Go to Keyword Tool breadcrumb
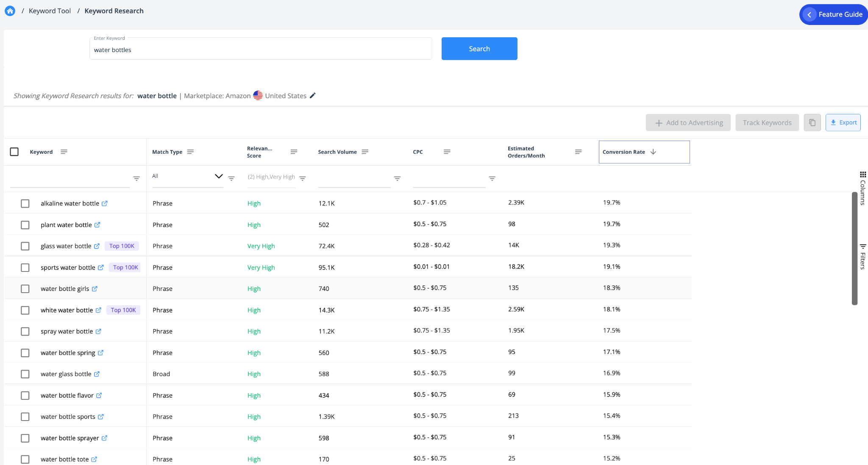868x465 pixels. 50,11
